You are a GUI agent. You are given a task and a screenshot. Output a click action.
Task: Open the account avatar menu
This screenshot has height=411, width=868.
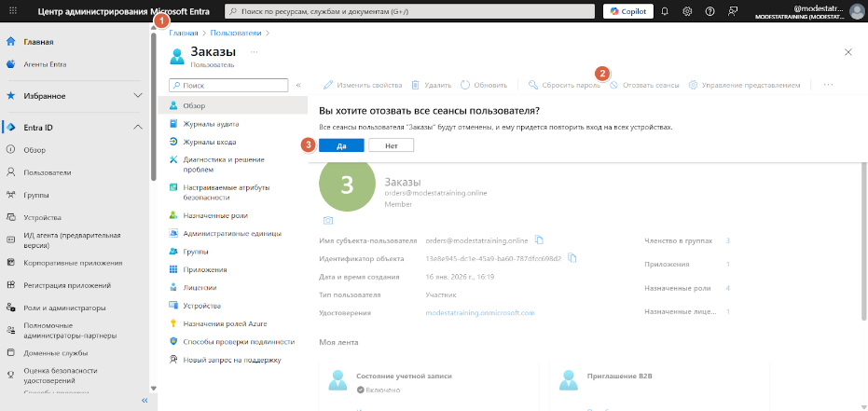857,11
